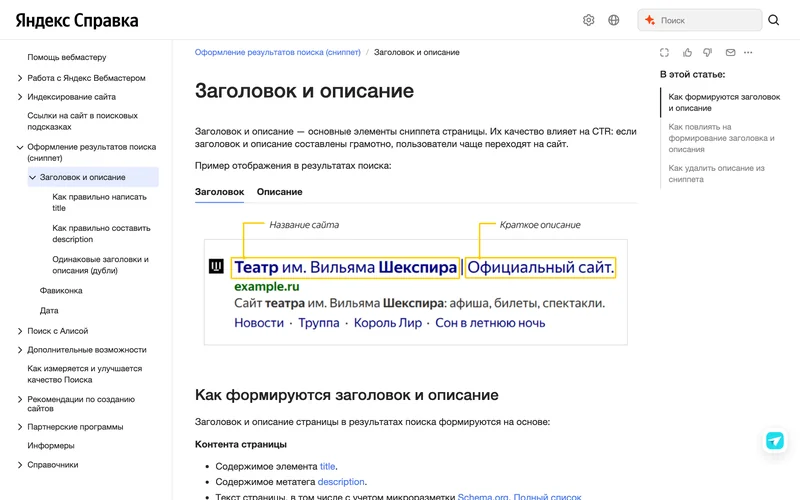Viewport: 800px width, 500px height.
Task: Open Как измеряется и улучшается качество Поиска
Action: click(x=85, y=374)
